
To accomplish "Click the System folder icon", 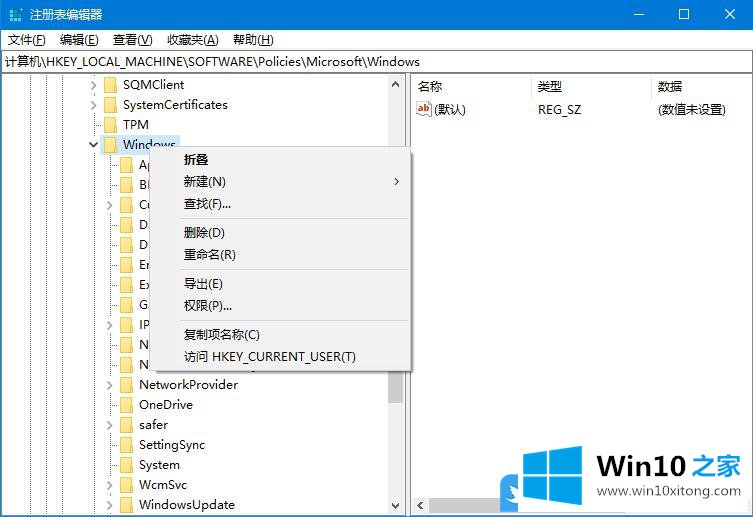I will click(x=126, y=465).
